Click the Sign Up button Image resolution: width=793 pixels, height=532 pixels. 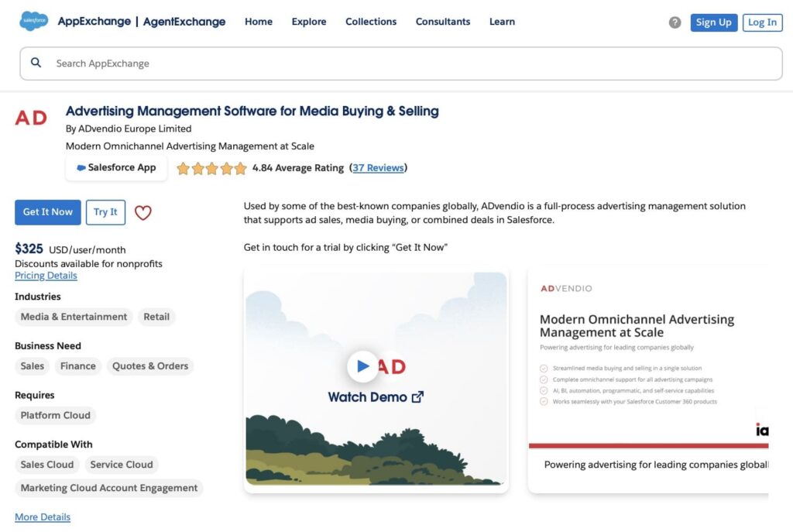[x=713, y=22]
